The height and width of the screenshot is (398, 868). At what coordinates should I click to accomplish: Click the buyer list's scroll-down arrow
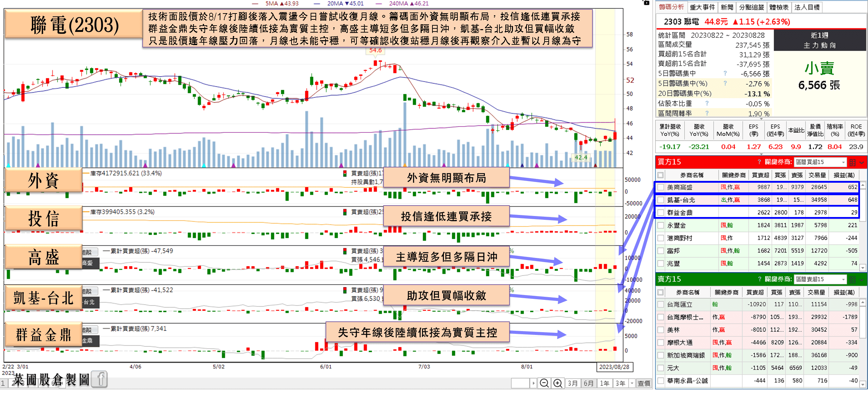click(863, 268)
